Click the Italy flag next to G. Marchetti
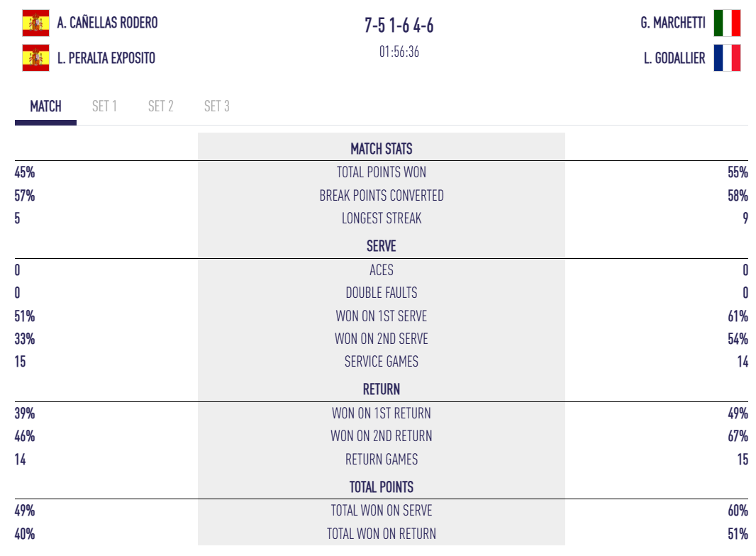 click(727, 23)
